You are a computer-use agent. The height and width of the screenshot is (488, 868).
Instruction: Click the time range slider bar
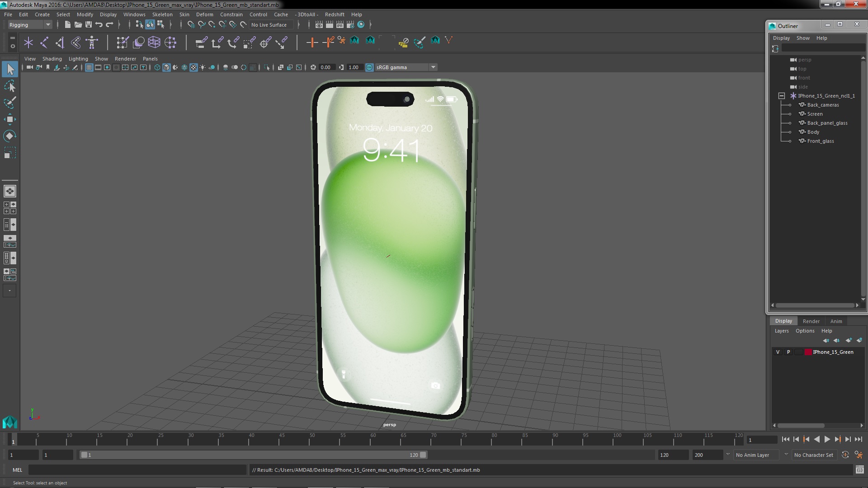click(253, 455)
